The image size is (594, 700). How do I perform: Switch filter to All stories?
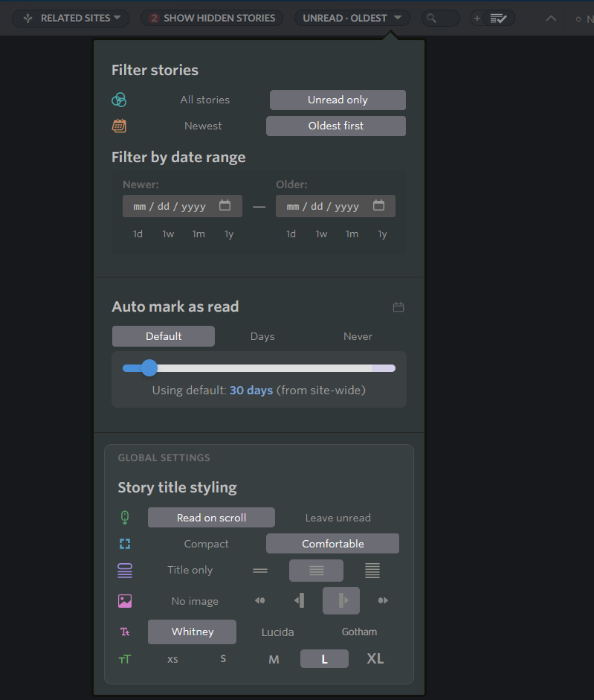[x=204, y=100]
